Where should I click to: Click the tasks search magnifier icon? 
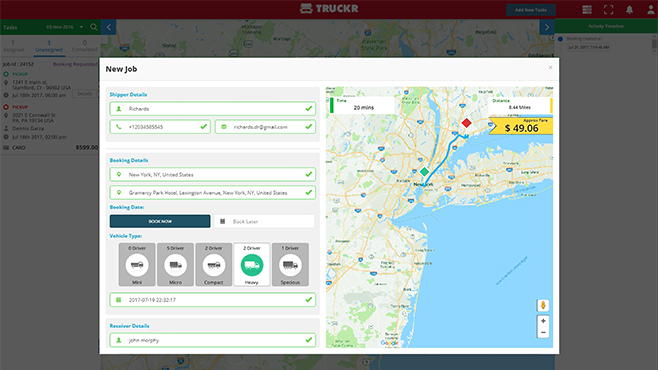click(x=94, y=27)
